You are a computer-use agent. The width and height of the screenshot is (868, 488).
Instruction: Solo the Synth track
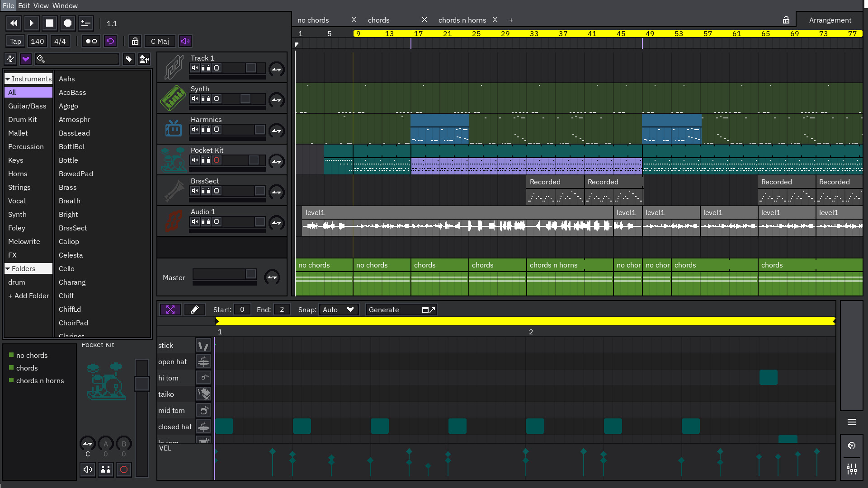click(206, 99)
